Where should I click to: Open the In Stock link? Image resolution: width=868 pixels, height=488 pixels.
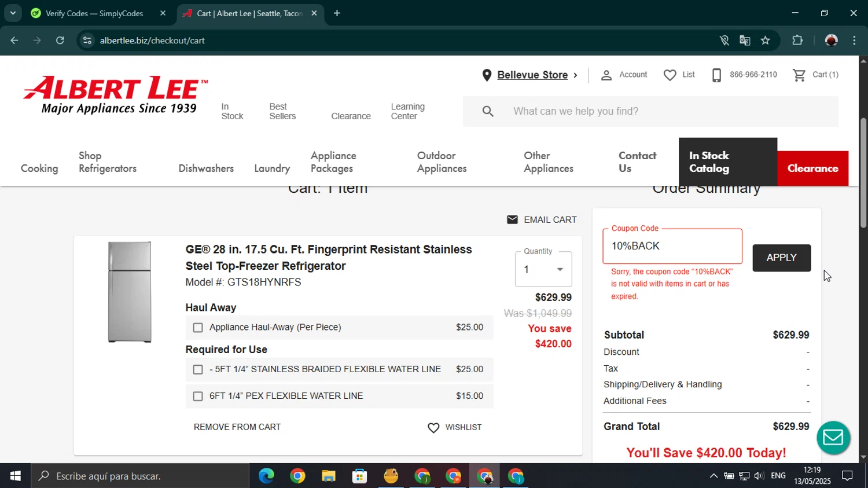tap(232, 111)
